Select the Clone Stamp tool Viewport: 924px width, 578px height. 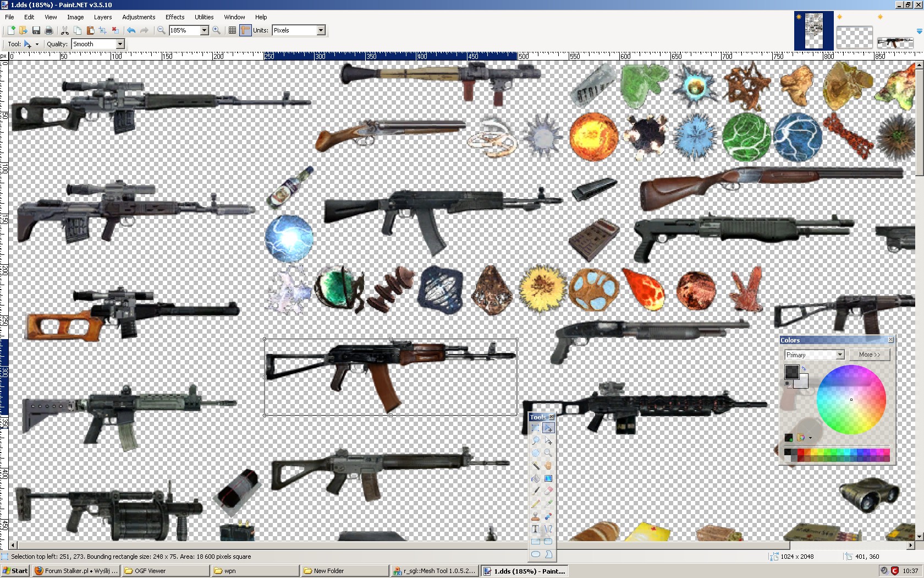pyautogui.click(x=536, y=517)
